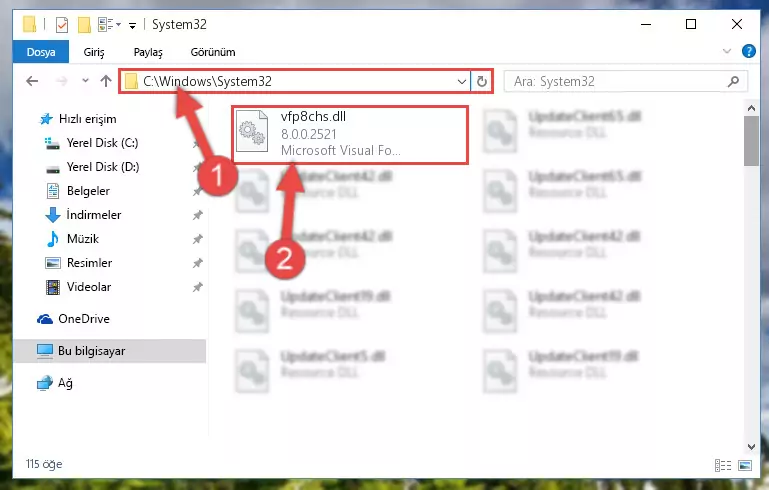The image size is (769, 490).
Task: Click the search magnifier icon
Action: click(x=733, y=81)
